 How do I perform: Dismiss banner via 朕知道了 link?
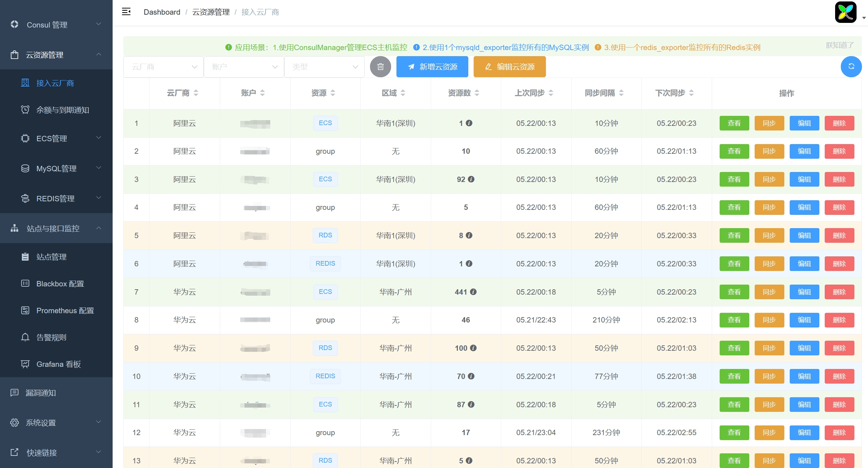pyautogui.click(x=839, y=45)
